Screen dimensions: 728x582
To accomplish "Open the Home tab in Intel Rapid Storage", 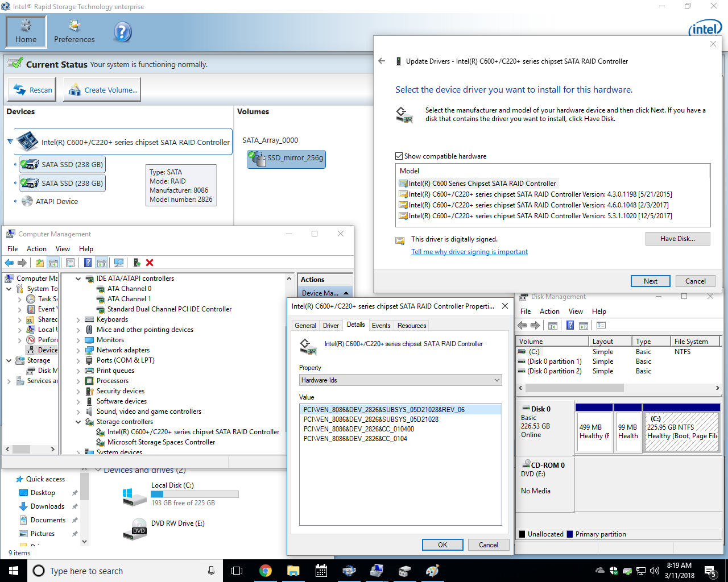I will point(26,31).
